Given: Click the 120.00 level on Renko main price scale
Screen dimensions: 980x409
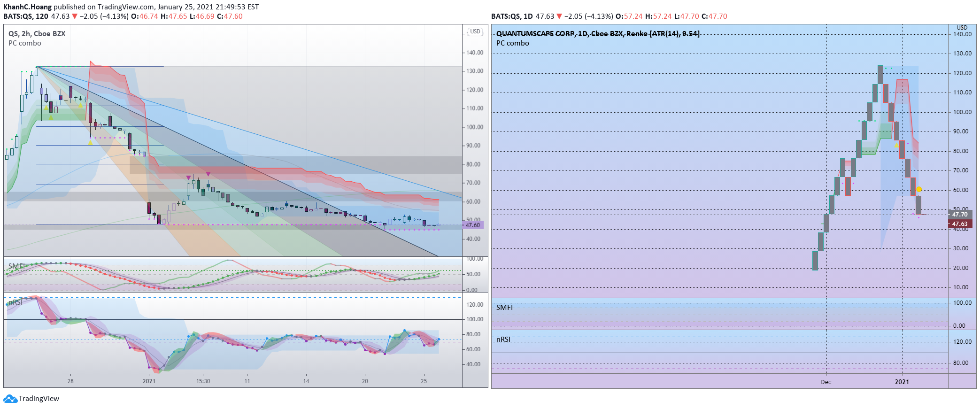Looking at the screenshot, I should pos(963,73).
